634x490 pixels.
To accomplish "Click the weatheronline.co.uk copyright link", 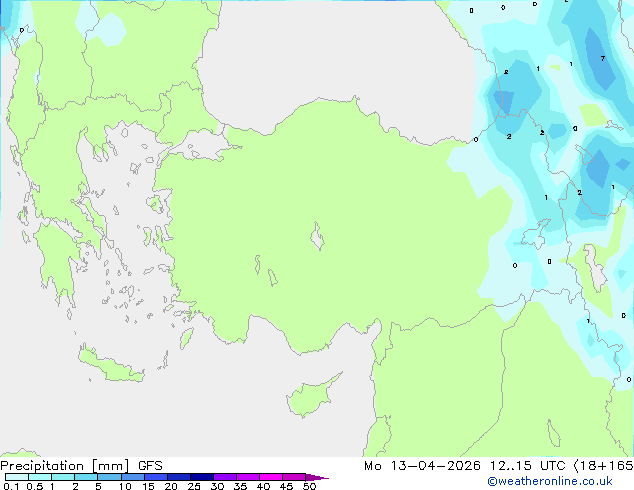I will [x=550, y=481].
